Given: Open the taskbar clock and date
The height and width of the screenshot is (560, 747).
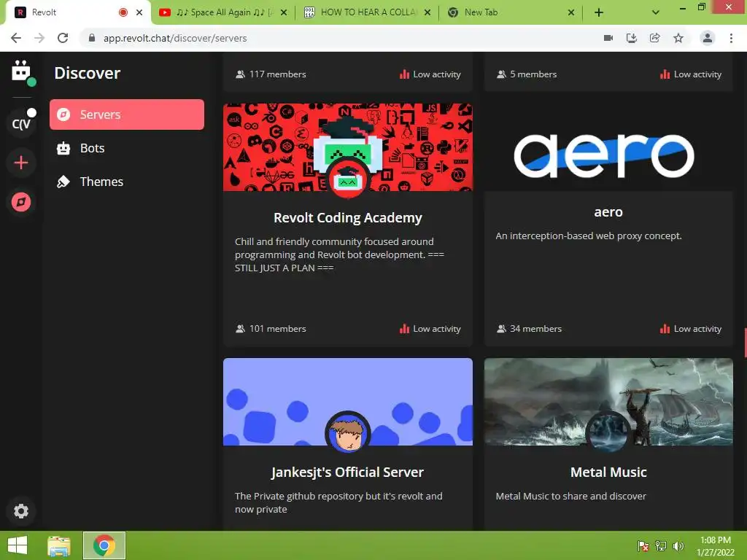Looking at the screenshot, I should [x=716, y=546].
